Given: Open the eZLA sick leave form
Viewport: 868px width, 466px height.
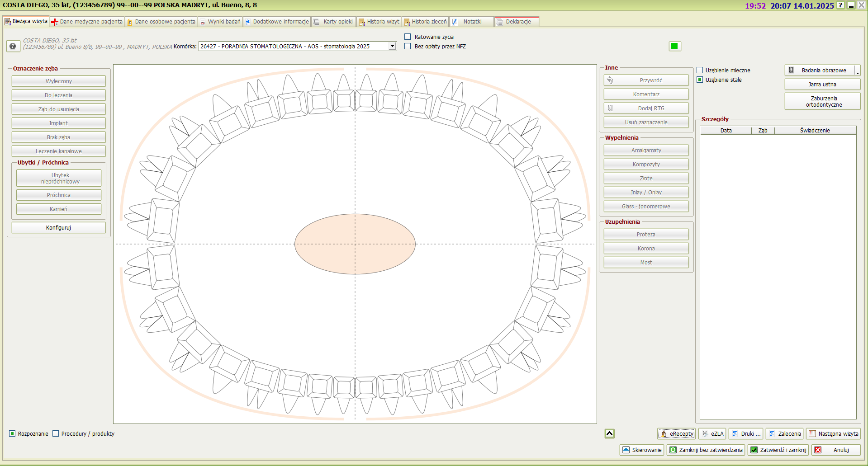Looking at the screenshot, I should tap(712, 433).
